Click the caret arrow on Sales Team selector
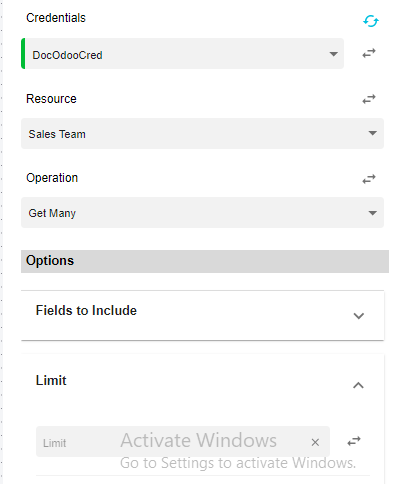 [x=373, y=133]
